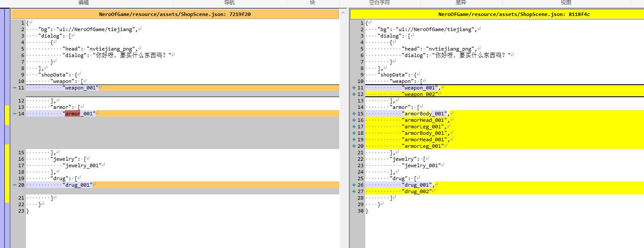The image size is (644, 248).
Task: Click the "armor": [ line 13 in left pane
Action: pyautogui.click(x=182, y=107)
